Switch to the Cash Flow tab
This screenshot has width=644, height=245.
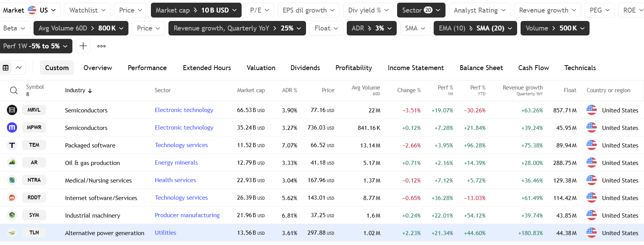tap(533, 68)
